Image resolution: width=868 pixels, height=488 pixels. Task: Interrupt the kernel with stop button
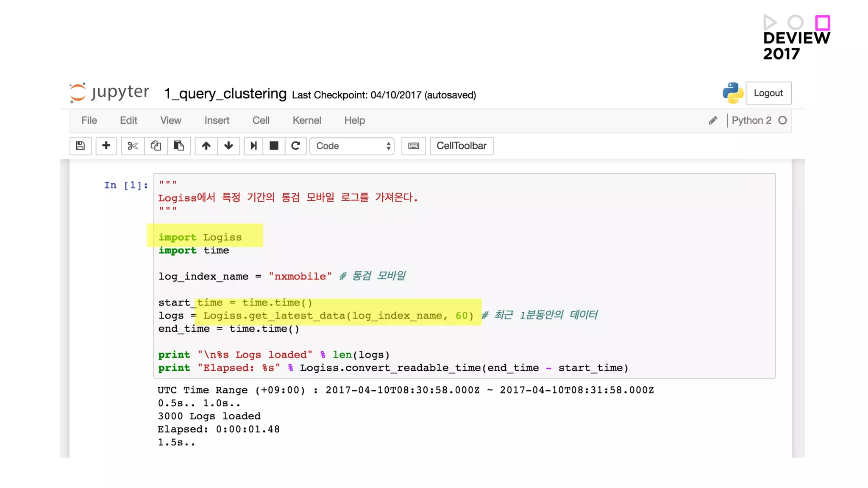pyautogui.click(x=274, y=146)
